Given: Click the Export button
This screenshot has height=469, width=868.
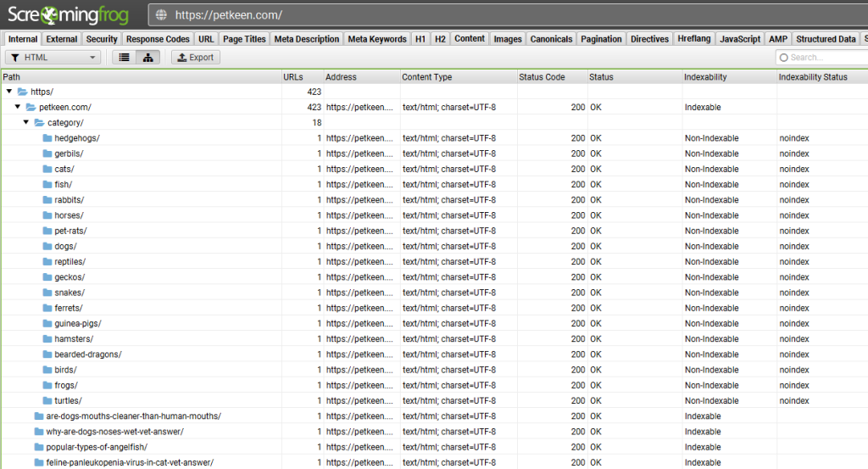Looking at the screenshot, I should (196, 57).
